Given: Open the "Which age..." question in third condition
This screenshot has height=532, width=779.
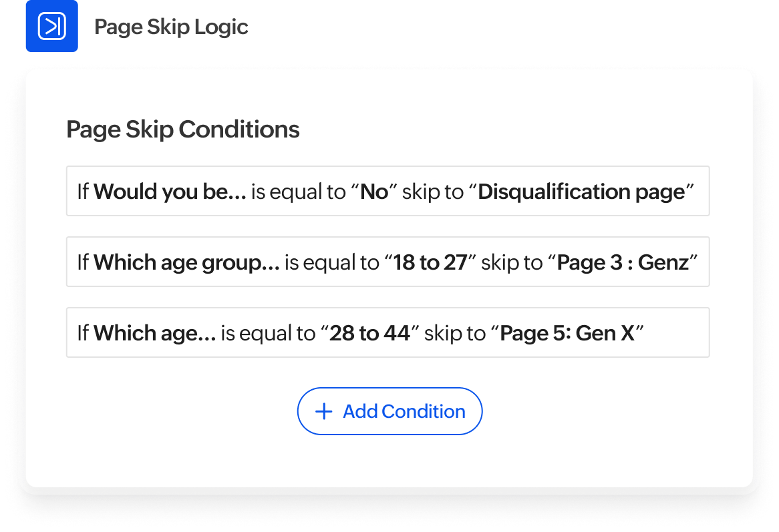Looking at the screenshot, I should click(154, 333).
